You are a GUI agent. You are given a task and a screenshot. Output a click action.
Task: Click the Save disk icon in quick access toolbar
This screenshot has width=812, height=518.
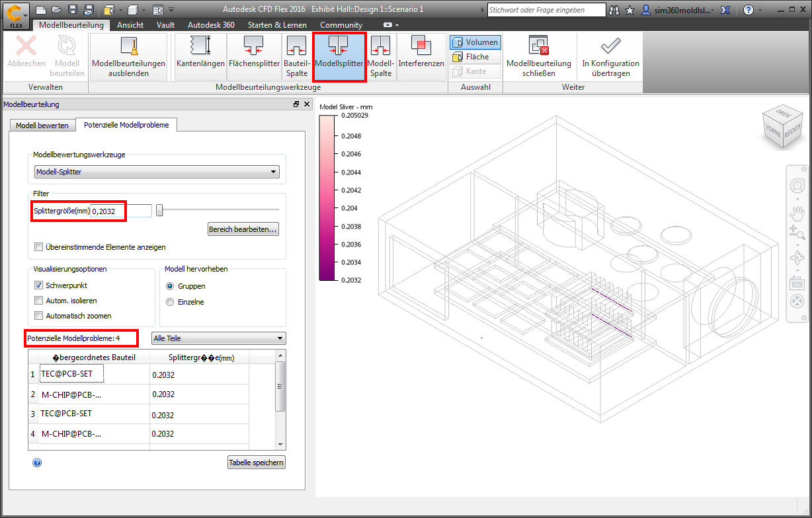click(x=73, y=10)
